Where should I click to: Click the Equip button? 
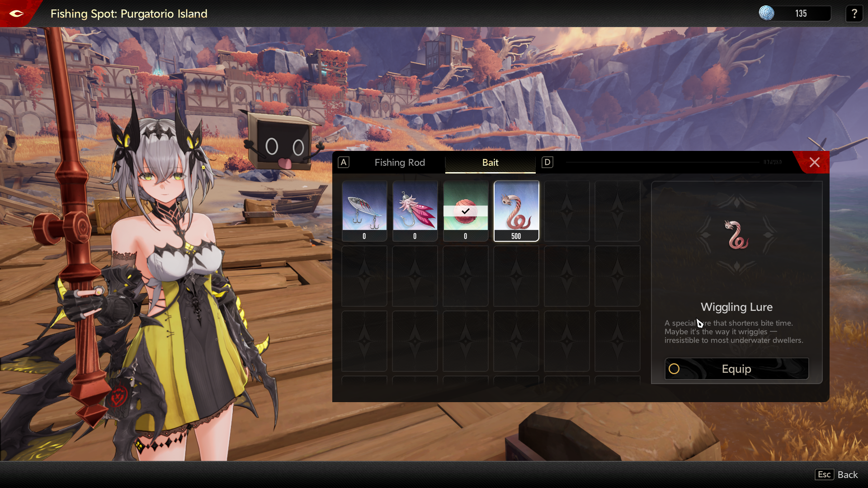736,369
